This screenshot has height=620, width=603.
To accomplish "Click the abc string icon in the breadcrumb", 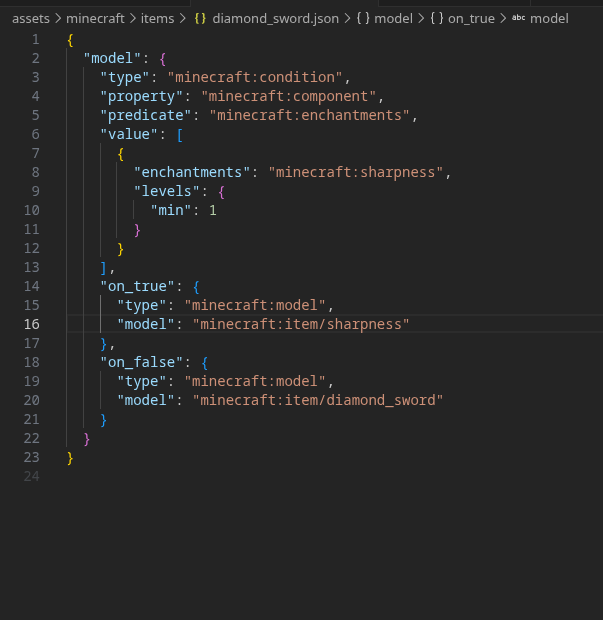I will pos(517,18).
